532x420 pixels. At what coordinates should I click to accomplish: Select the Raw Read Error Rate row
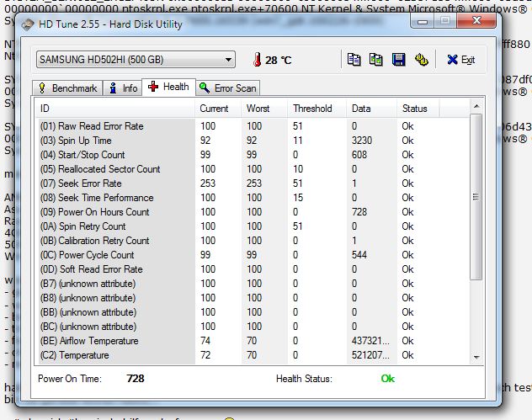click(x=253, y=126)
